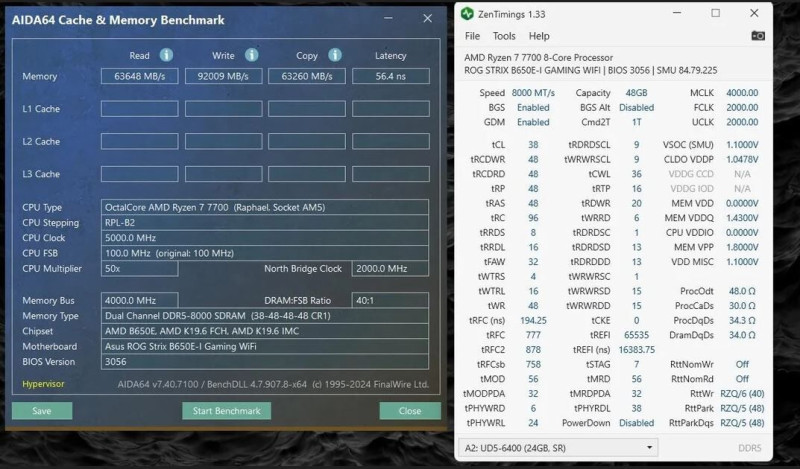Click the FCLK value 2000.00

[x=742, y=108]
